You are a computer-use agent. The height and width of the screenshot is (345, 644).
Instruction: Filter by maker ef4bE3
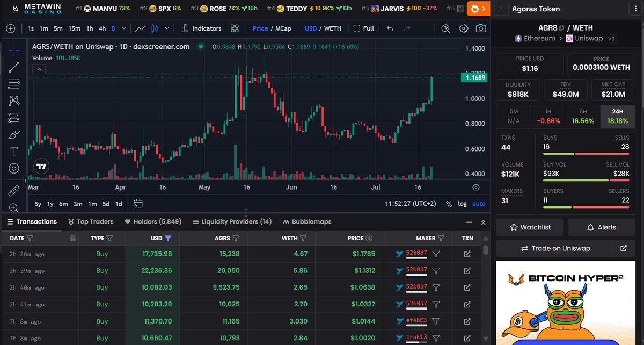click(x=436, y=321)
